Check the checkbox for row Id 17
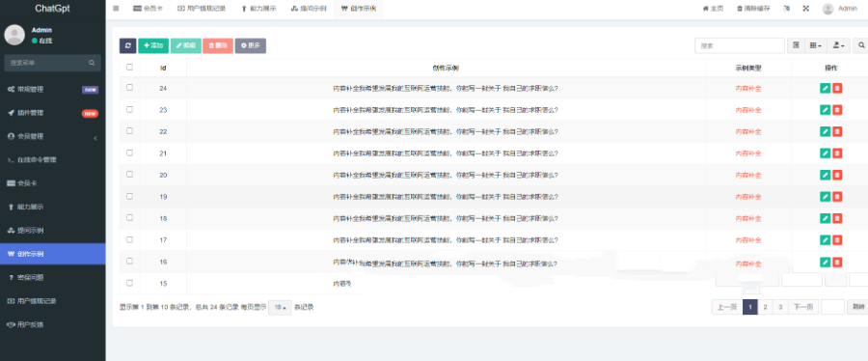The height and width of the screenshot is (361, 868). tap(129, 239)
